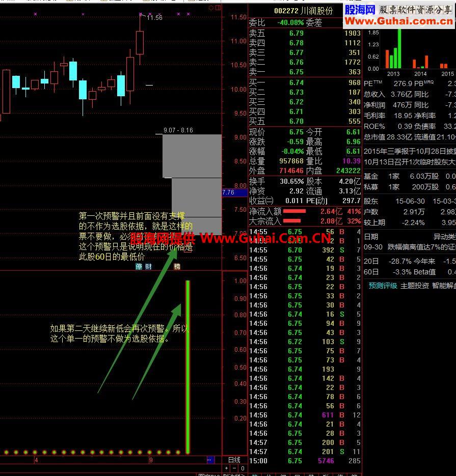This screenshot has width=456, height=476.
Task: Click the 09-30 异动 record row
Action: coord(410,247)
